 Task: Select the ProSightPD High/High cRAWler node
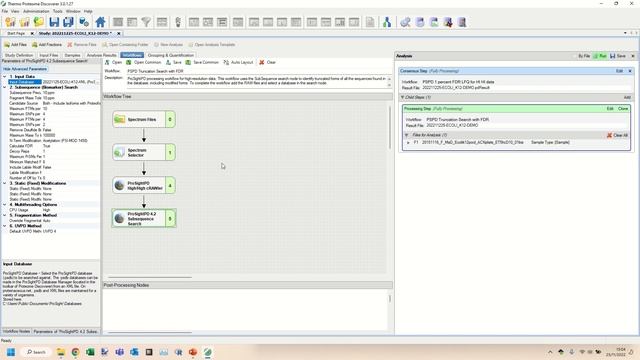point(144,186)
